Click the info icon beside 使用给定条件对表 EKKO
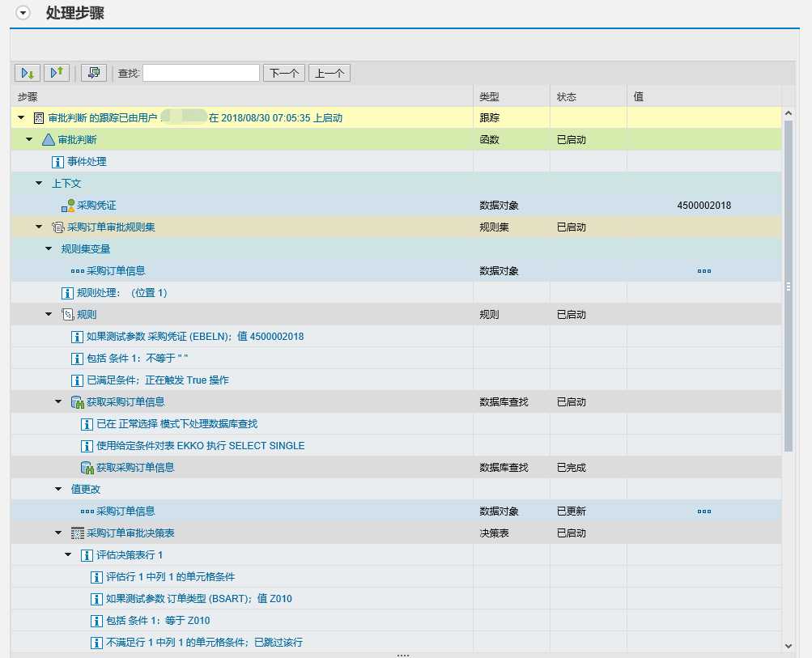The width and height of the screenshot is (812, 658). pos(87,446)
